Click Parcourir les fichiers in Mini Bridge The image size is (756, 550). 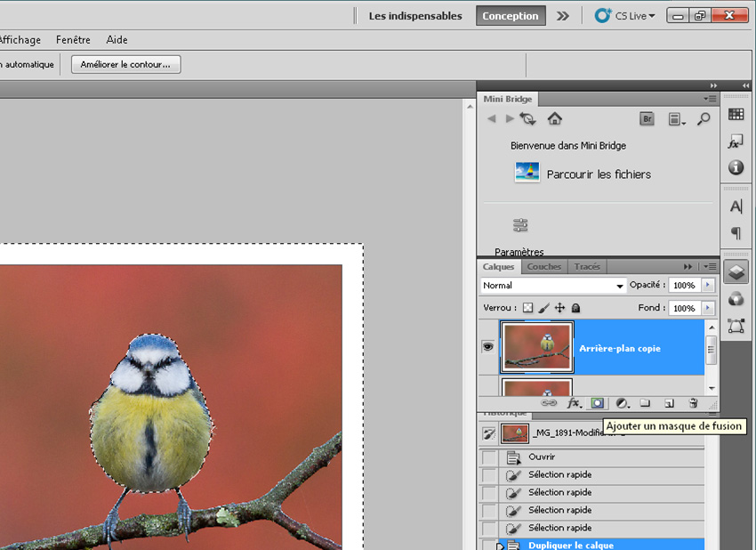[x=598, y=174]
